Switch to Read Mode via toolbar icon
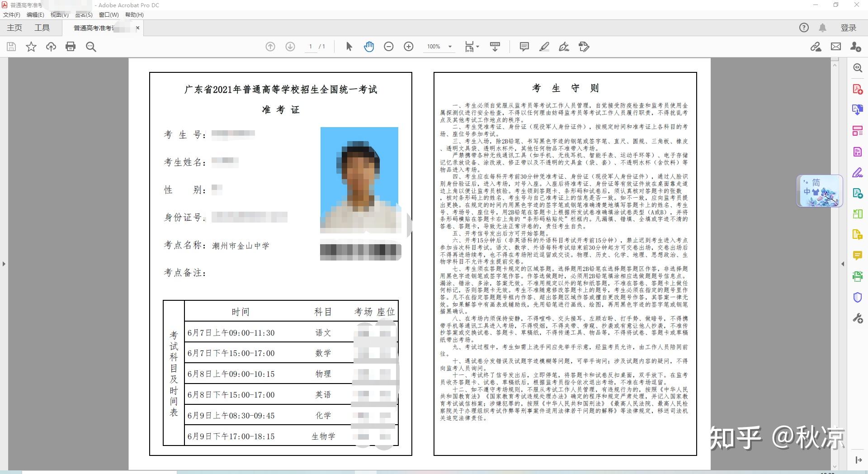The image size is (868, 474). 495,47
